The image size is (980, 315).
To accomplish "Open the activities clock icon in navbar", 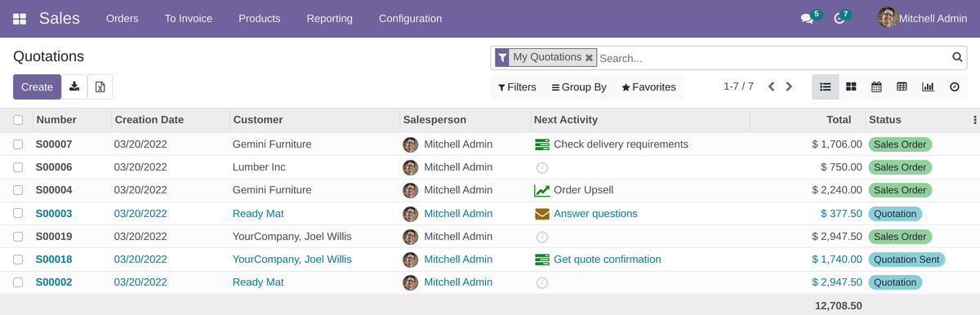I will [840, 18].
